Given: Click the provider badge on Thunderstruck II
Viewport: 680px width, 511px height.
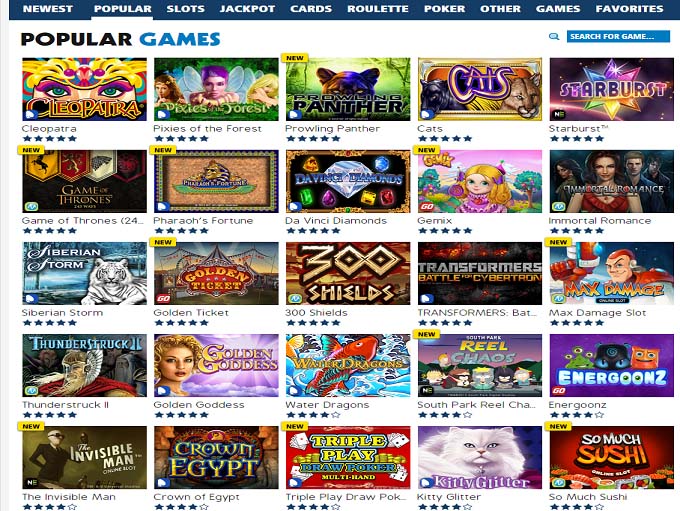Looking at the screenshot, I should (x=31, y=391).
